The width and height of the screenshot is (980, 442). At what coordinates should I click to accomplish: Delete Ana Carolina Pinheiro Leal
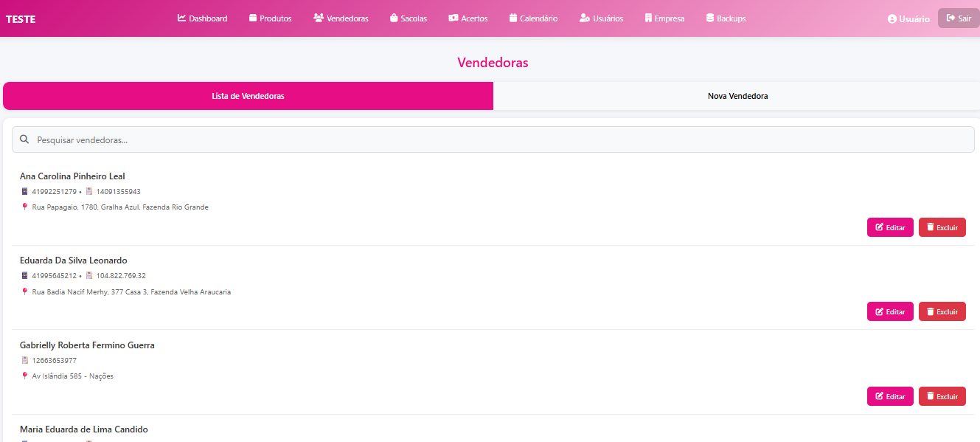click(x=942, y=227)
